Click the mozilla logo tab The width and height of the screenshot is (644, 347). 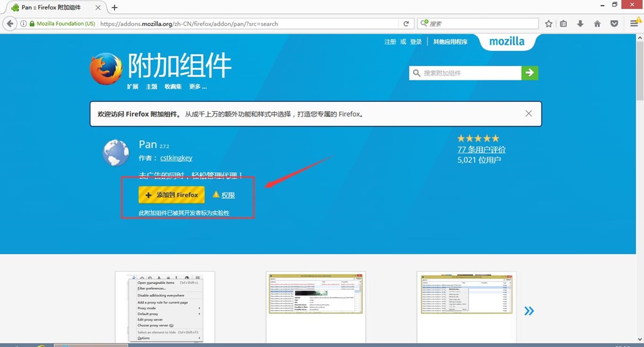(507, 41)
